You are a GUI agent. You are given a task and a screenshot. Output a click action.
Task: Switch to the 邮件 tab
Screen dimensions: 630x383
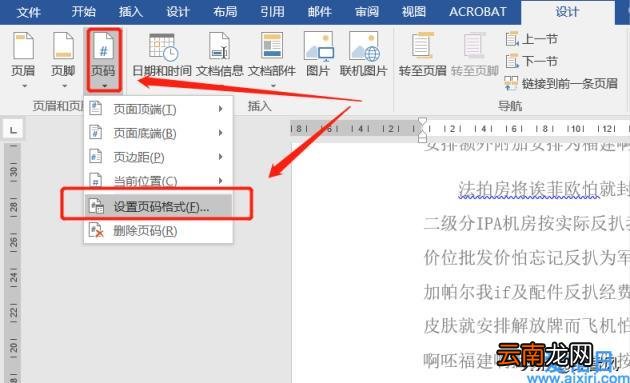tap(319, 12)
